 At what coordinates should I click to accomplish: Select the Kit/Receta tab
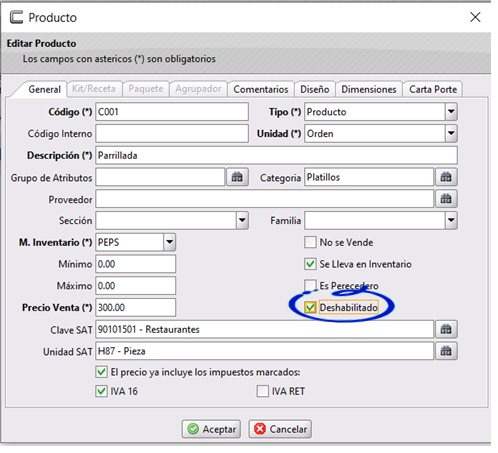pos(94,89)
